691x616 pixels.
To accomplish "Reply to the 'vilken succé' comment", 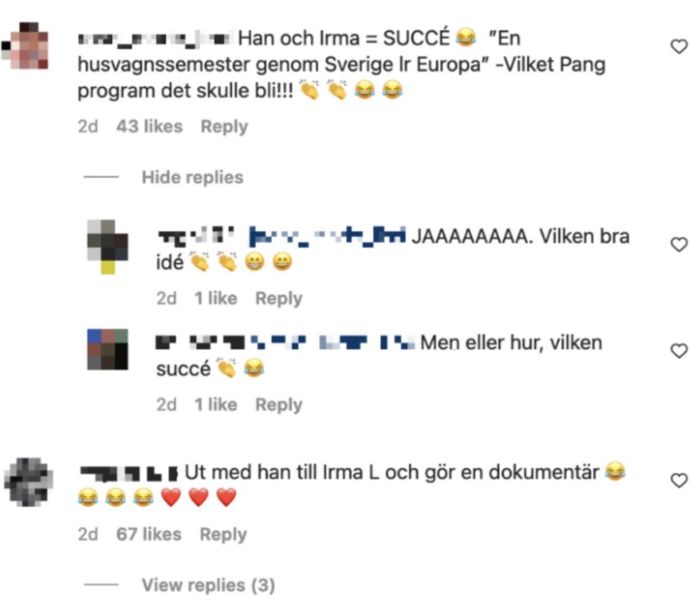I will click(278, 405).
